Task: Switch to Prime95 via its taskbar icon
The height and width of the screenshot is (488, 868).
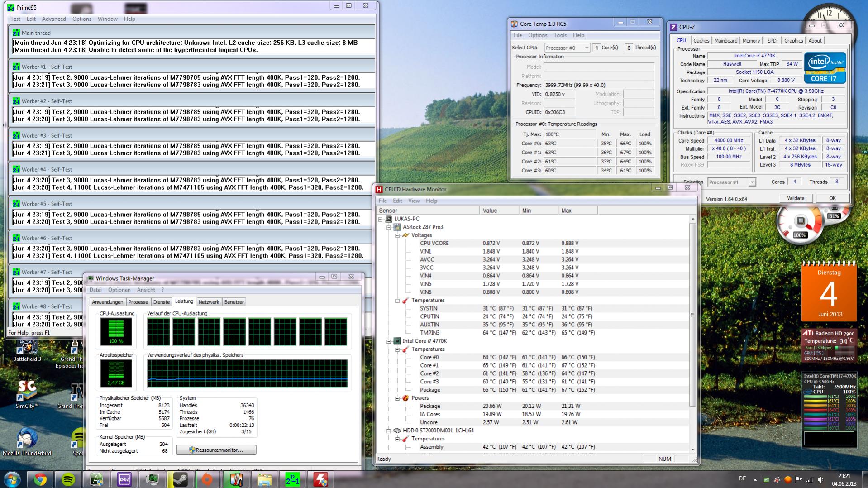Action: click(292, 479)
